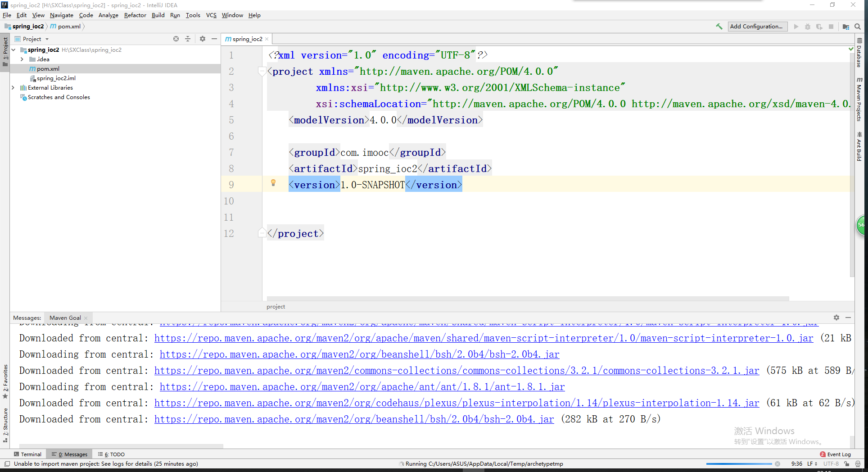
Task: Click the green Build Project hammer icon
Action: click(x=719, y=27)
